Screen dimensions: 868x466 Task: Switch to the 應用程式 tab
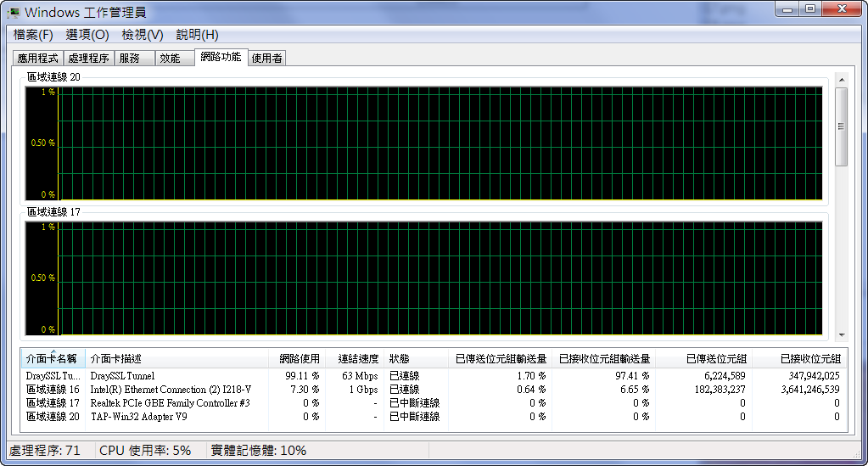tap(37, 59)
